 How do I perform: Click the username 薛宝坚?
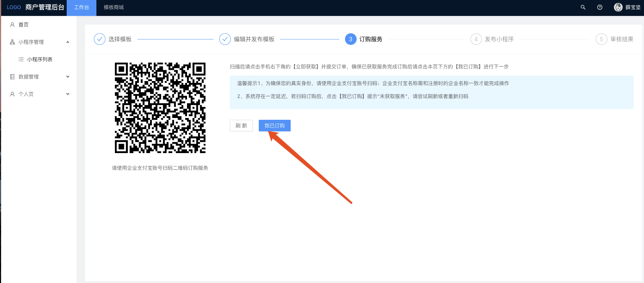[633, 7]
